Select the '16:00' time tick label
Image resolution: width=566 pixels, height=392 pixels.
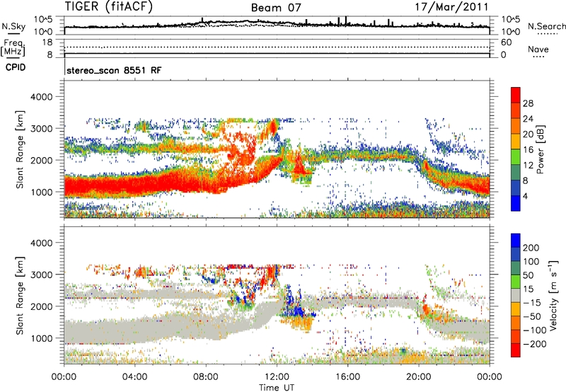(347, 377)
